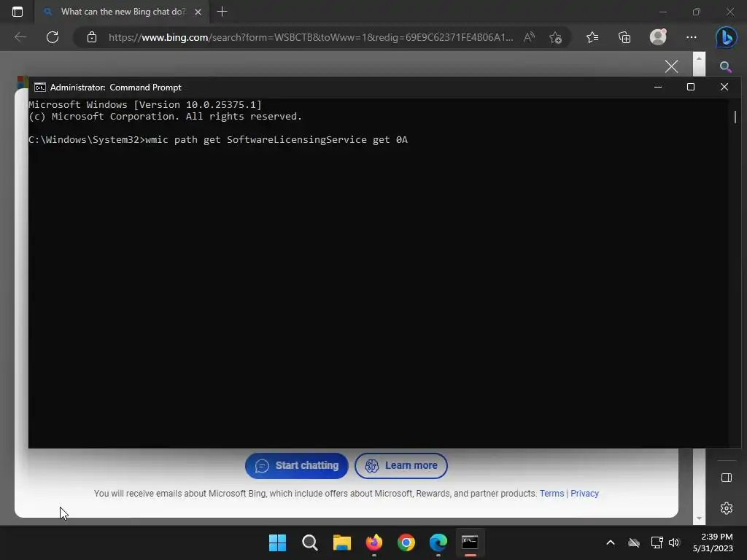Image resolution: width=747 pixels, height=560 pixels.
Task: Open the volume speaker tray icon
Action: 674,542
